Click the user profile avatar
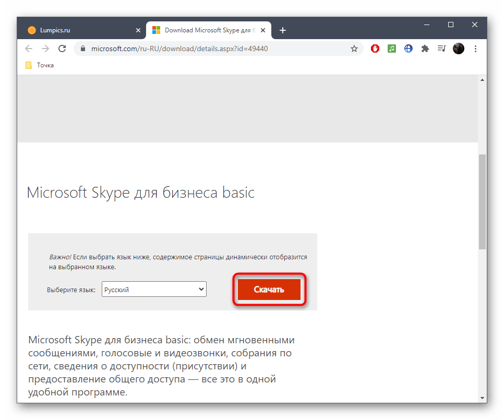 tap(459, 49)
